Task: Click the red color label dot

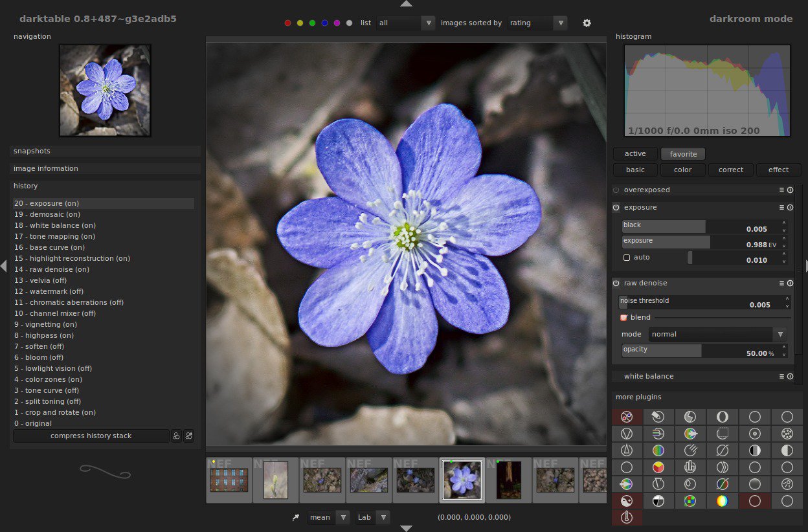Action: (x=287, y=23)
